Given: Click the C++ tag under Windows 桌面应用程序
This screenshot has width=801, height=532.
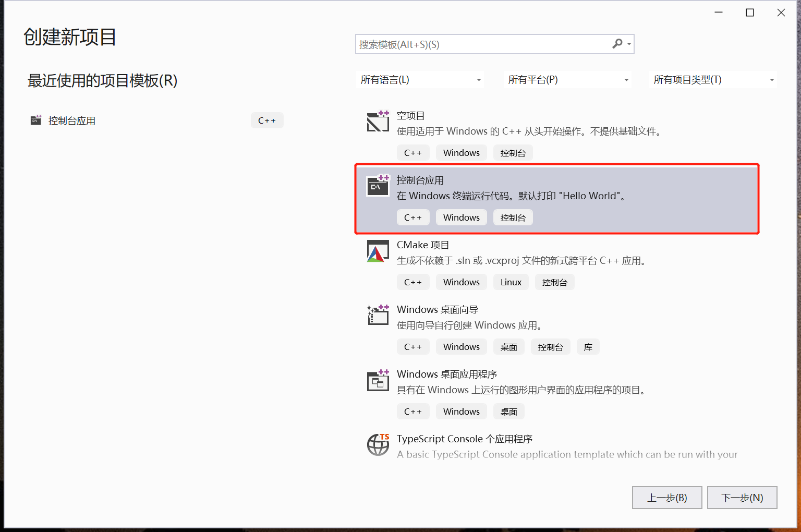Looking at the screenshot, I should pos(413,412).
